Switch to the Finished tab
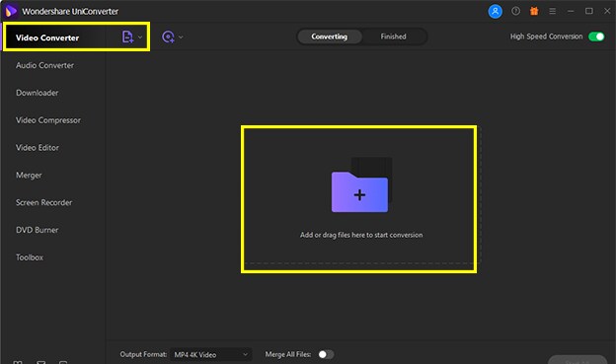Screen dimensions: 616x364 [393, 36]
